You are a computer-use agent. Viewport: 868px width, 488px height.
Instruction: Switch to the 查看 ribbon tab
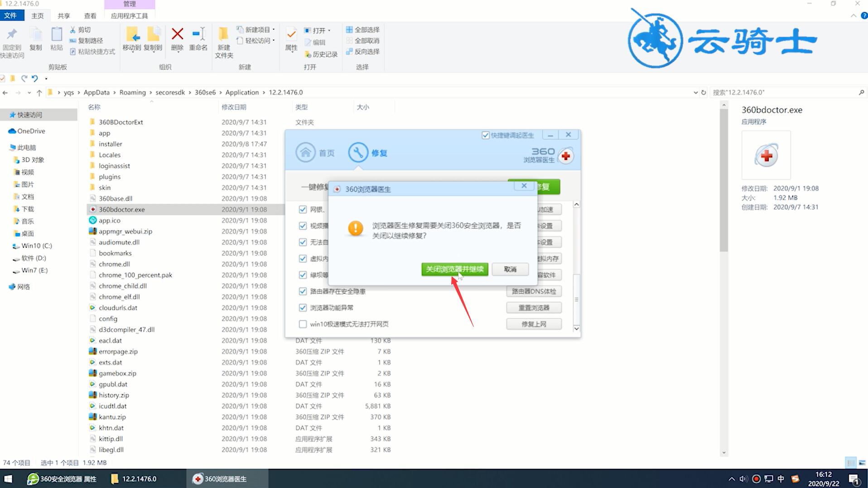(x=90, y=16)
